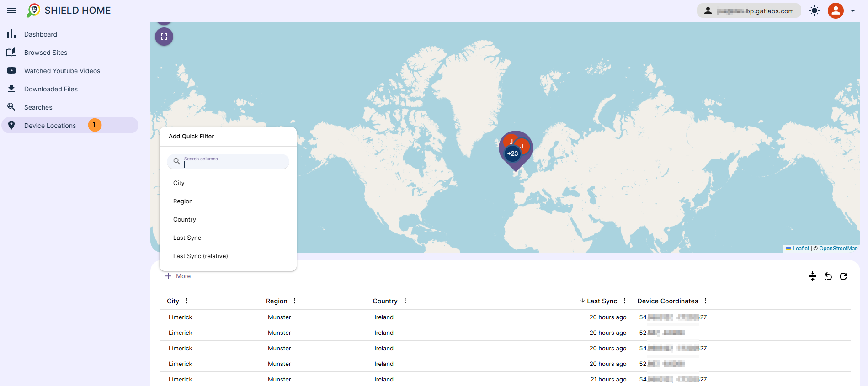Click the More filters button
The width and height of the screenshot is (868, 386).
(x=178, y=276)
